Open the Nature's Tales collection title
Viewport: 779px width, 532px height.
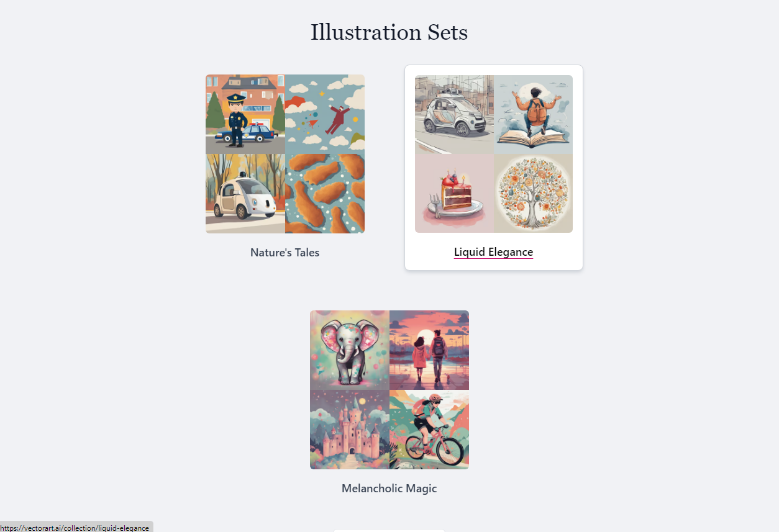click(285, 253)
